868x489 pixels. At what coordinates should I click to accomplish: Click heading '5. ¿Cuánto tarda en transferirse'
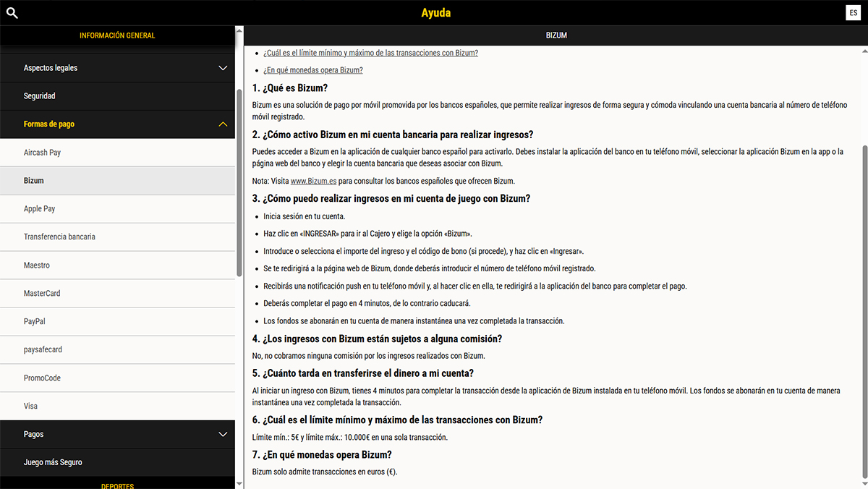(x=363, y=373)
